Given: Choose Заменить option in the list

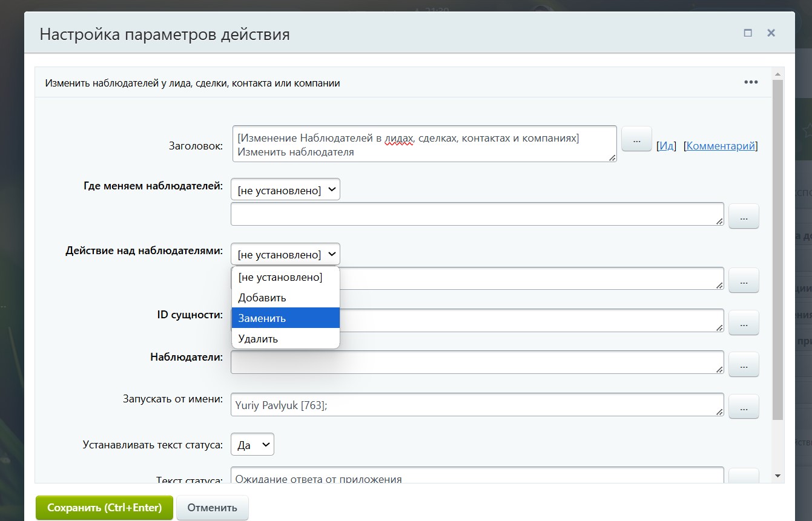Looking at the screenshot, I should 262,318.
